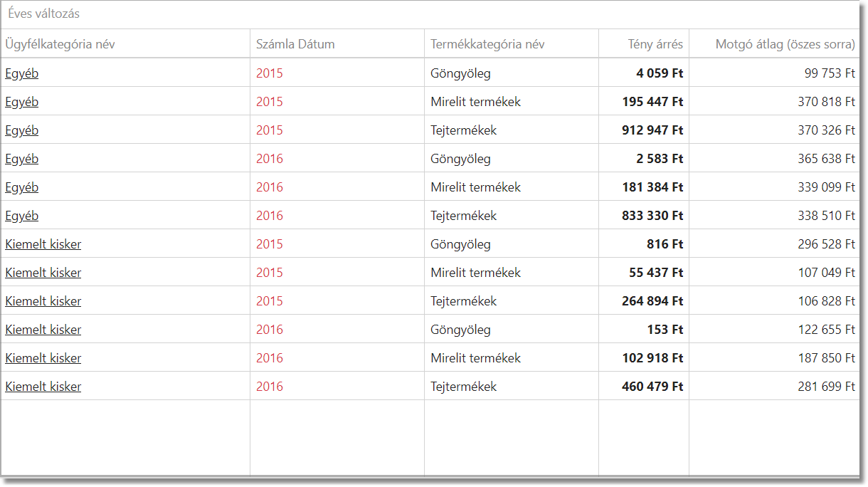The image size is (868, 487).
Task: Select the 281 699 Ft moving average cell
Action: (x=826, y=387)
